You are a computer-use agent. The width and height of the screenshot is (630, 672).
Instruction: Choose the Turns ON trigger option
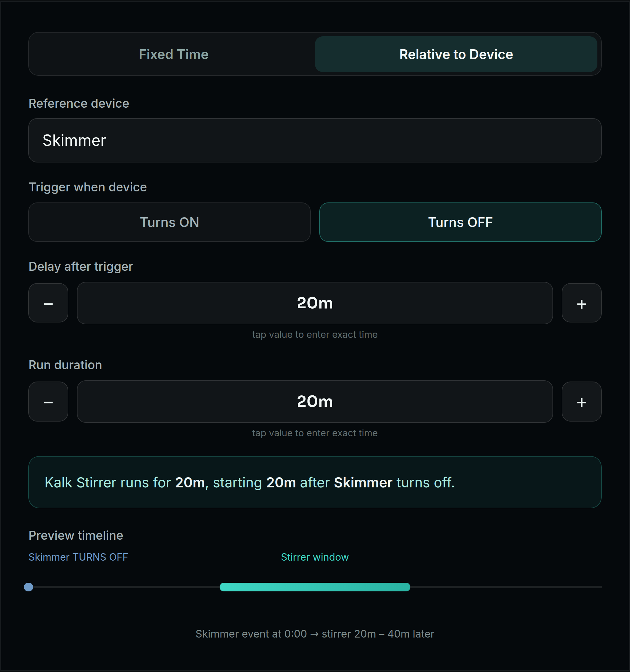click(x=169, y=222)
